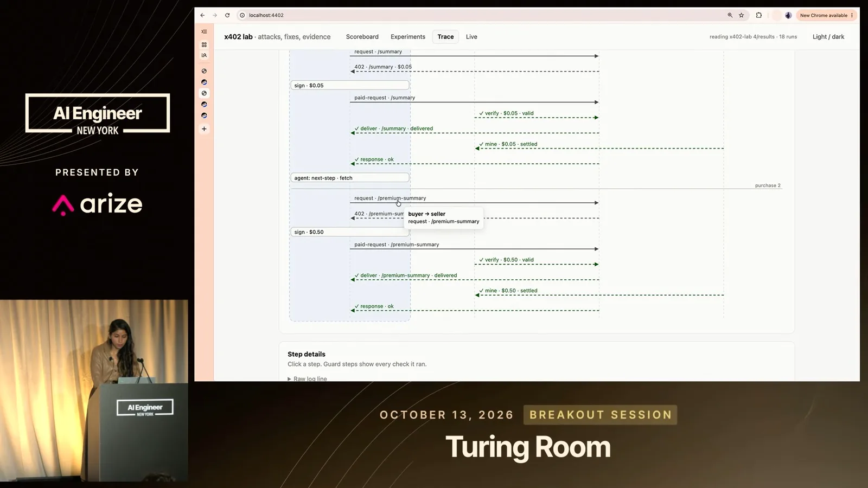The width and height of the screenshot is (868, 488).
Task: Open the Chrome profile avatar
Action: tap(788, 15)
